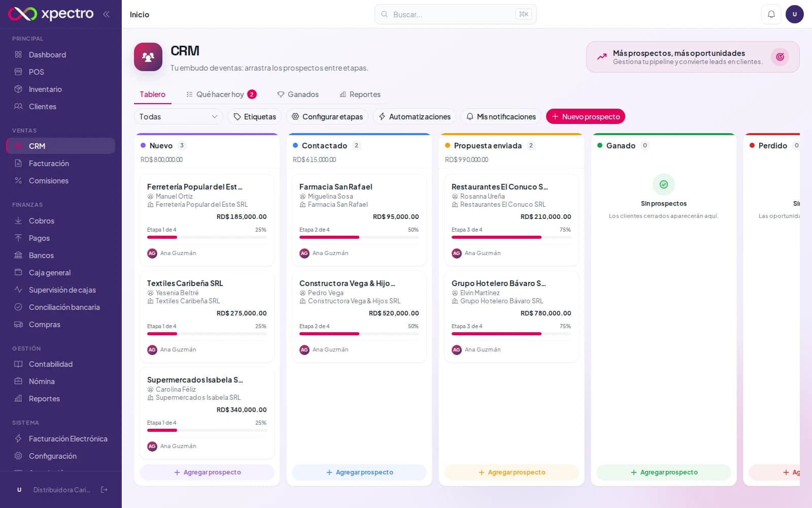Open Contabilidad in the sidebar
The height and width of the screenshot is (508, 812).
pos(61,364)
